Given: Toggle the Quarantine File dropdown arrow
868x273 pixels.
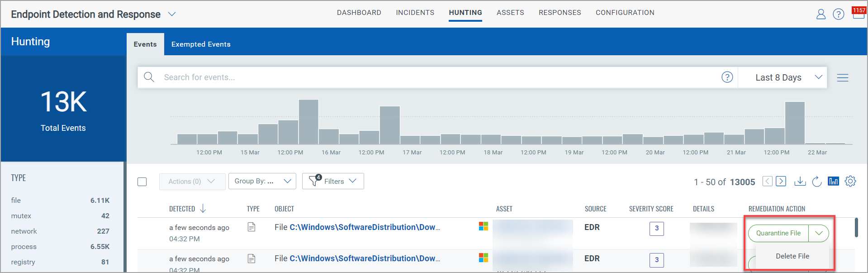Looking at the screenshot, I should click(x=819, y=233).
